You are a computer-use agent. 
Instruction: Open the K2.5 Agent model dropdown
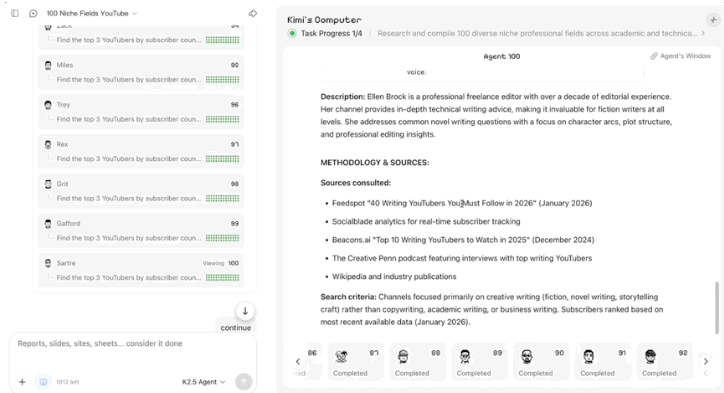[x=204, y=382]
